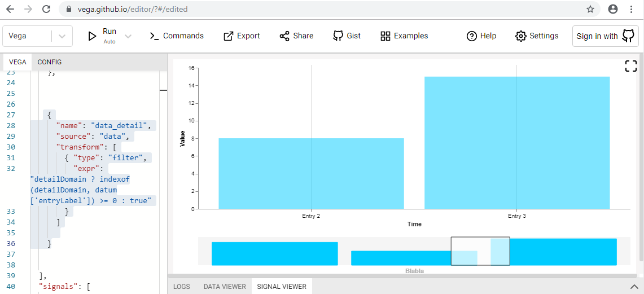Open the Export dialog
The image size is (644, 294).
pyautogui.click(x=242, y=36)
